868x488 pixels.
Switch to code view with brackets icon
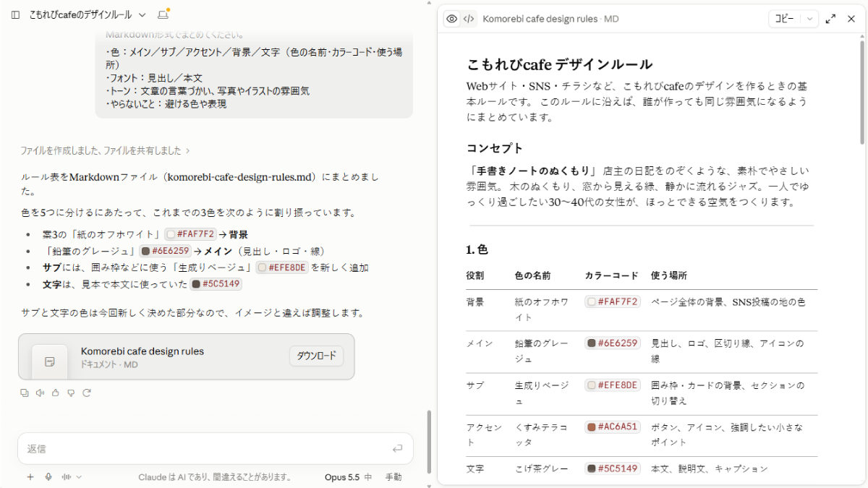click(x=469, y=19)
